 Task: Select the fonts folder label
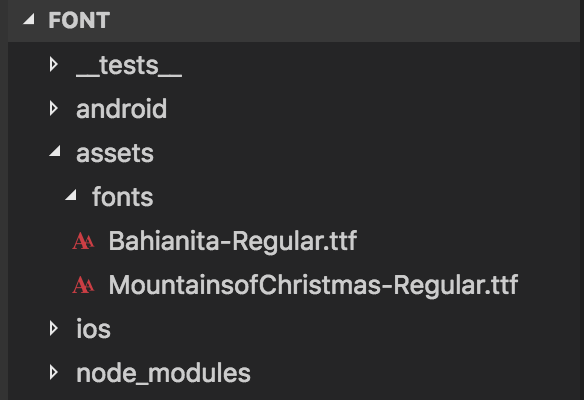tap(123, 197)
